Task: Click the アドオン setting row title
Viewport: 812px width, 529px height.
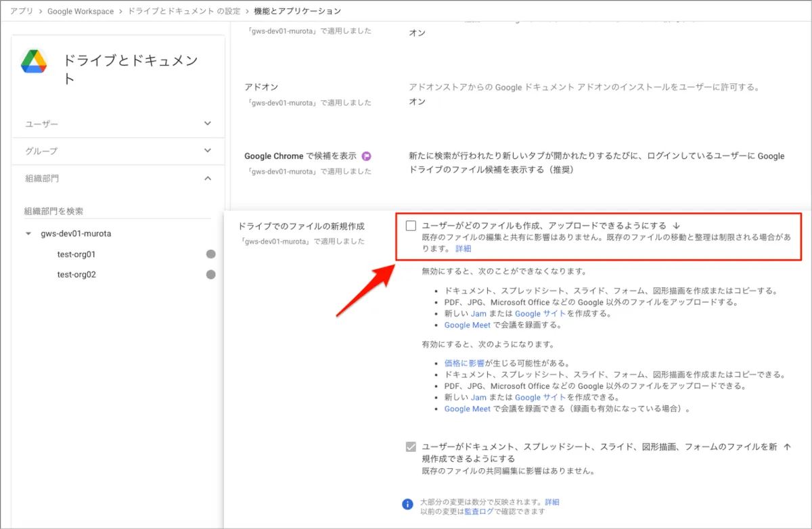Action: coord(261,87)
